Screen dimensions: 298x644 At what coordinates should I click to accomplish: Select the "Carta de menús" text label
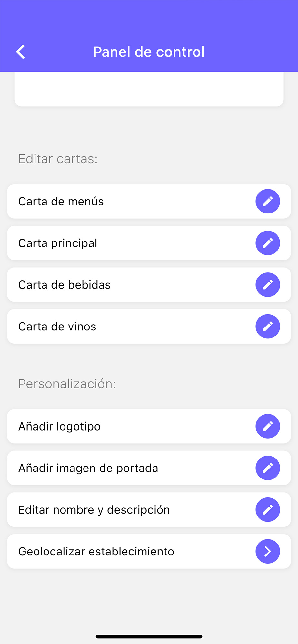point(61,202)
